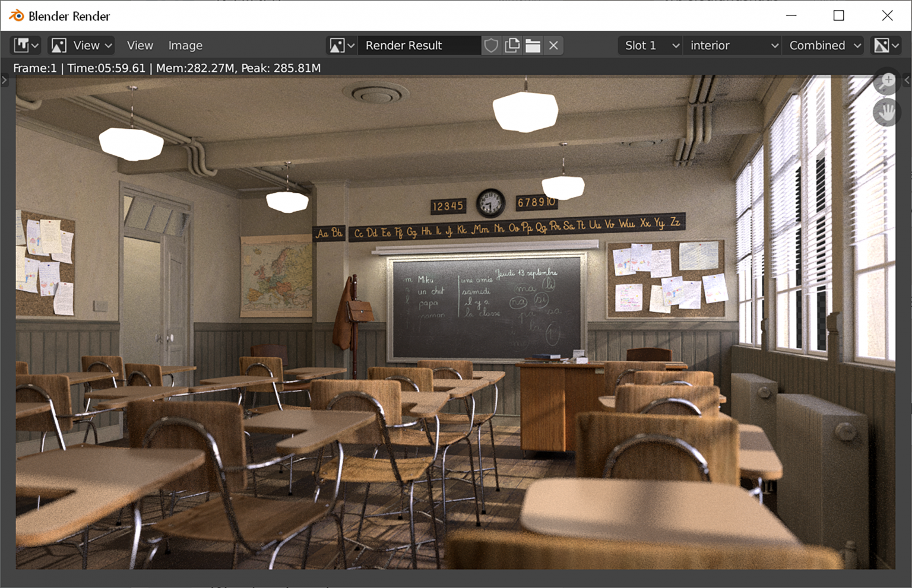Click the pan hand gizmo
This screenshot has width=912, height=588.
886,112
